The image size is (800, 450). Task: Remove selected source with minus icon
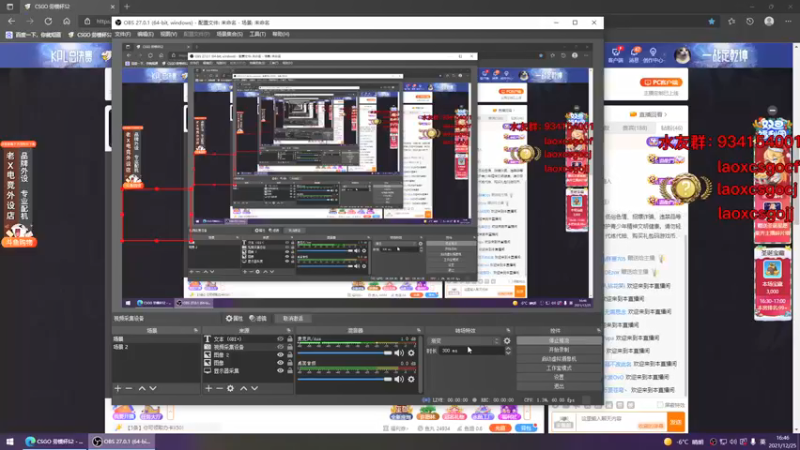click(219, 389)
